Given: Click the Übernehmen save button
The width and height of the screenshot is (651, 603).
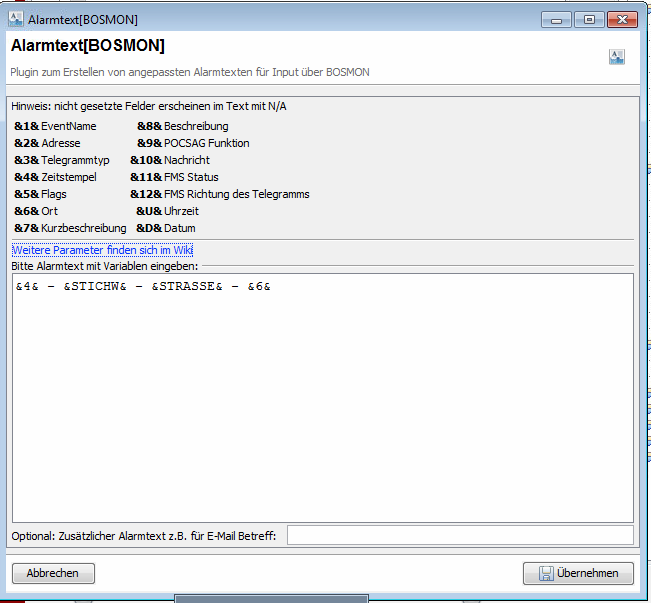Looking at the screenshot, I should coord(578,573).
